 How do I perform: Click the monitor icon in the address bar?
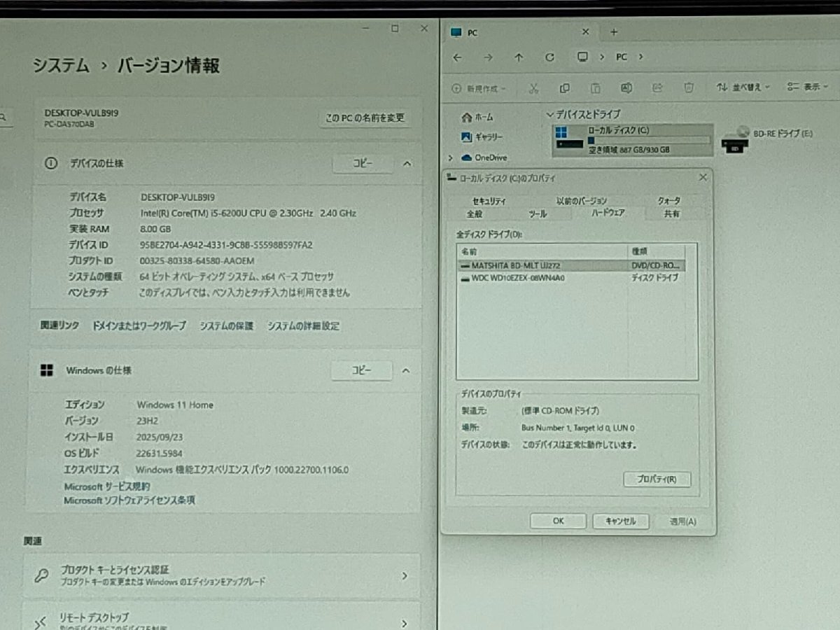click(x=582, y=57)
